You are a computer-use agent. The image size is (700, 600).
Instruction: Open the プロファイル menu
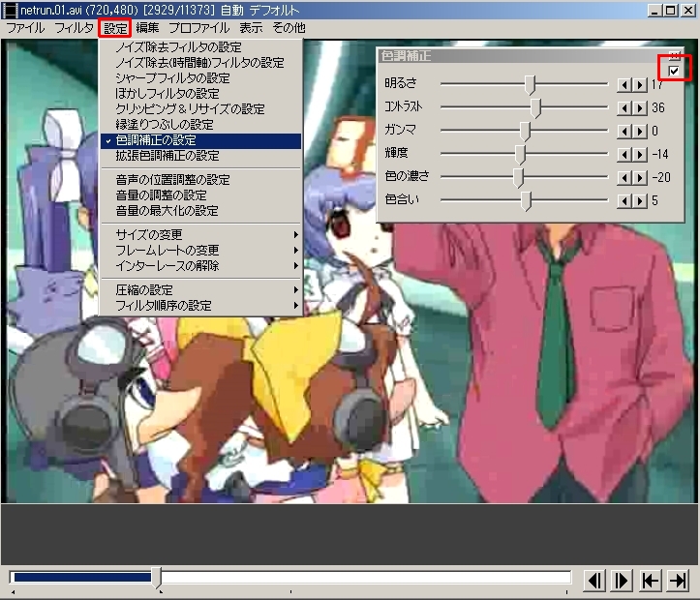(199, 28)
